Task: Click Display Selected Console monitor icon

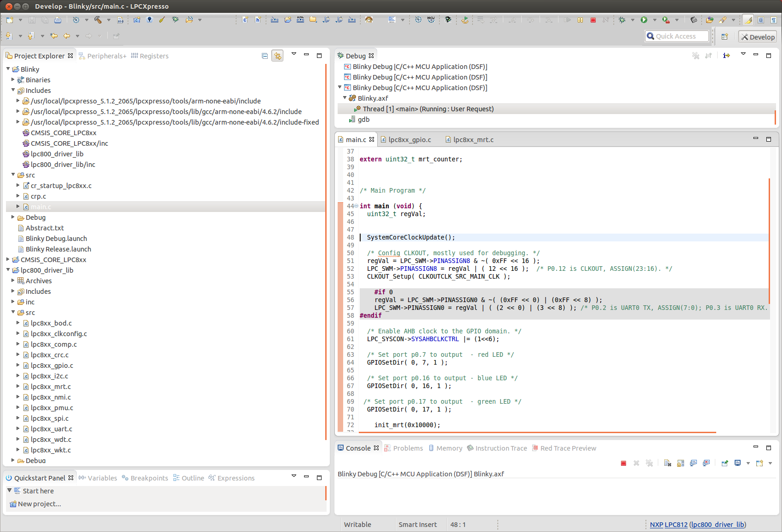Action: tap(737, 463)
